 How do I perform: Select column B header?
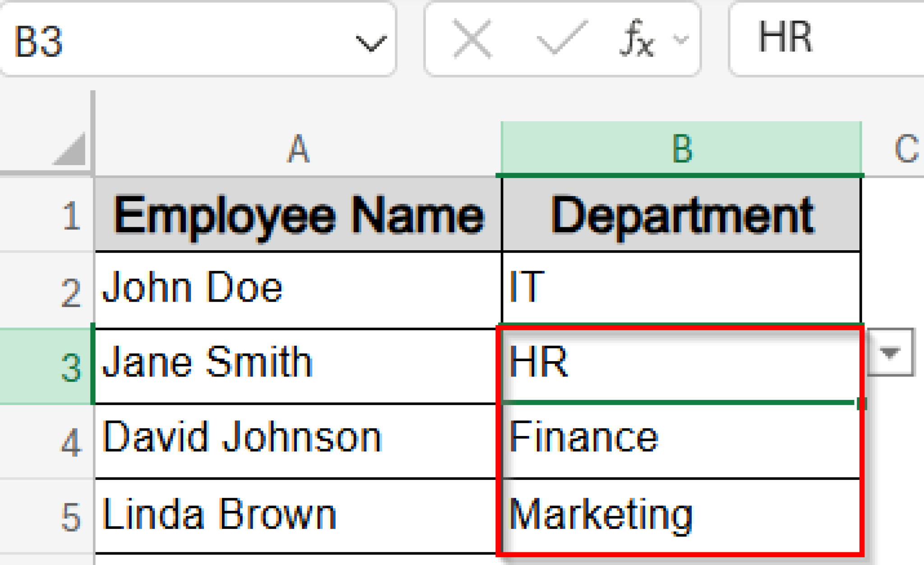point(681,149)
